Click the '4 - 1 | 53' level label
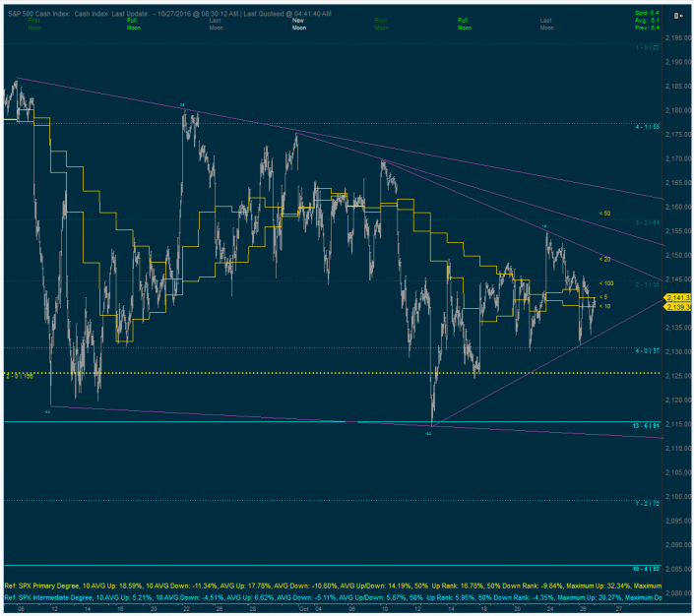Screen dimensions: 694x616 pos(647,127)
